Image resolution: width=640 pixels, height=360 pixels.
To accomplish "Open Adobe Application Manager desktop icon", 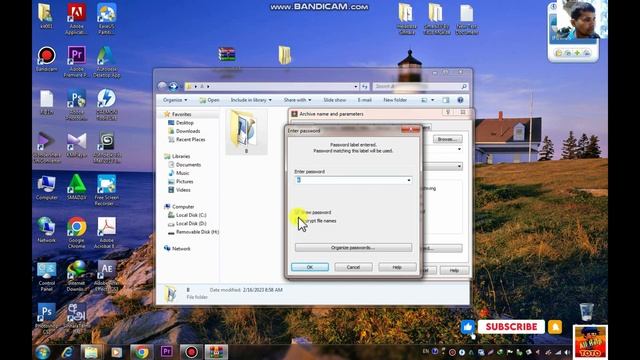I will tap(76, 19).
